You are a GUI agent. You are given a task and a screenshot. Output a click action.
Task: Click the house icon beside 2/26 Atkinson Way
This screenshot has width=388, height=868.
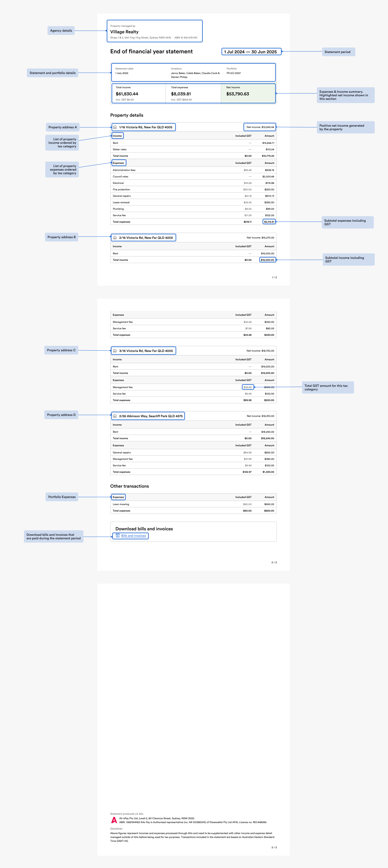point(114,416)
